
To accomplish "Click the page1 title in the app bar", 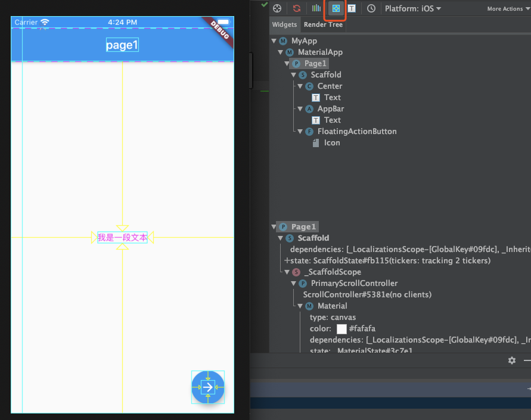I will 122,45.
